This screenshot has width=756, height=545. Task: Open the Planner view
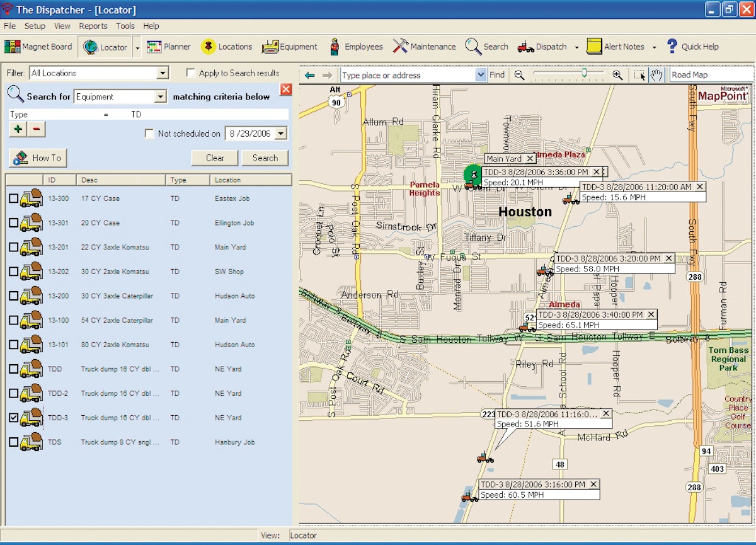(x=168, y=46)
